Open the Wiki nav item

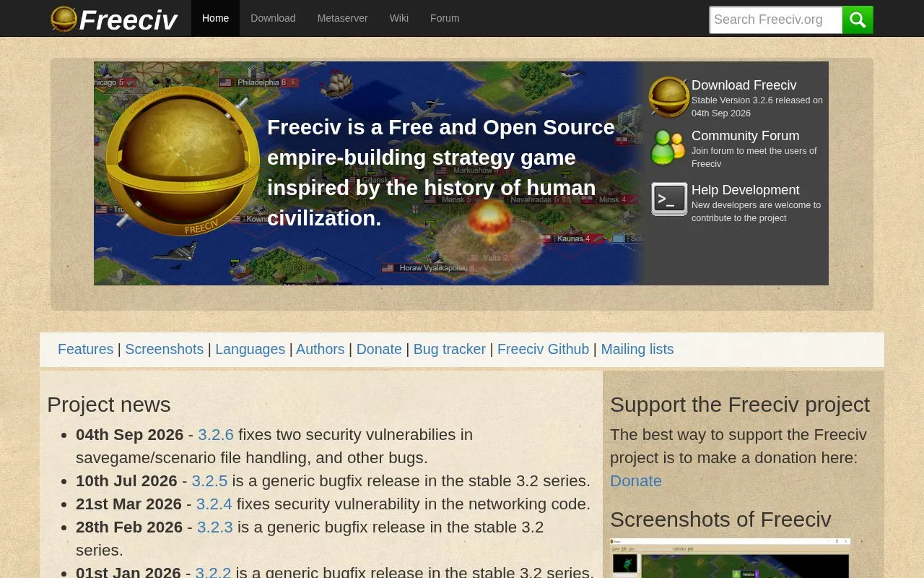point(399,18)
